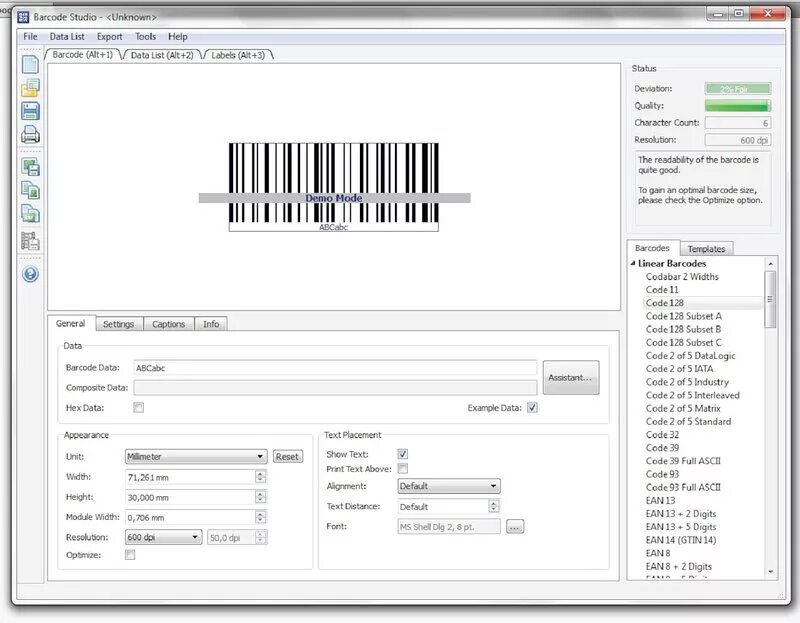This screenshot has height=623, width=800.
Task: Click the Width value spinner arrows
Action: pyautogui.click(x=261, y=477)
